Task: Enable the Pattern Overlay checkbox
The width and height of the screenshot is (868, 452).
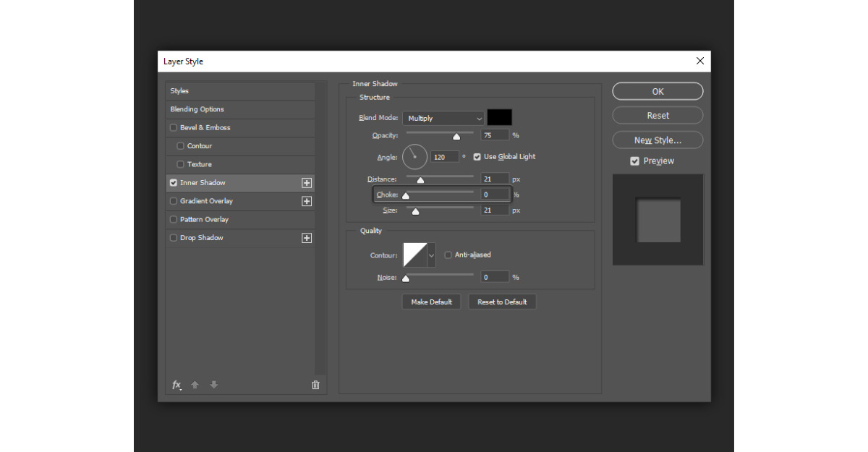Action: coord(173,219)
